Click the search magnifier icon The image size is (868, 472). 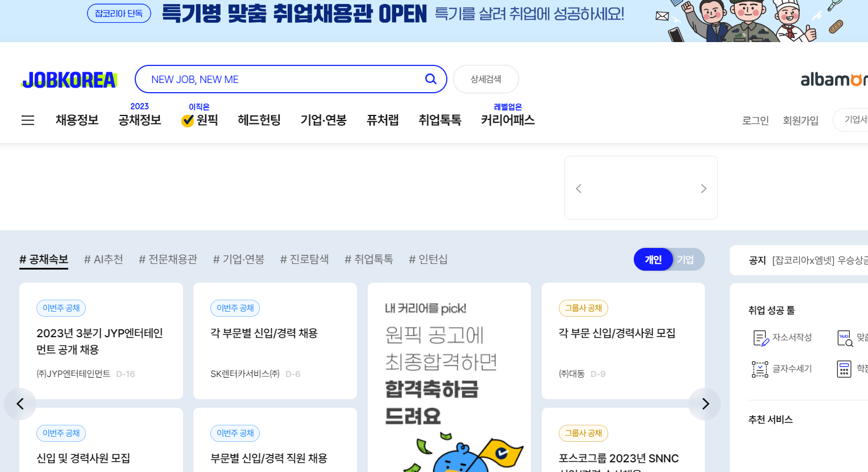(431, 79)
